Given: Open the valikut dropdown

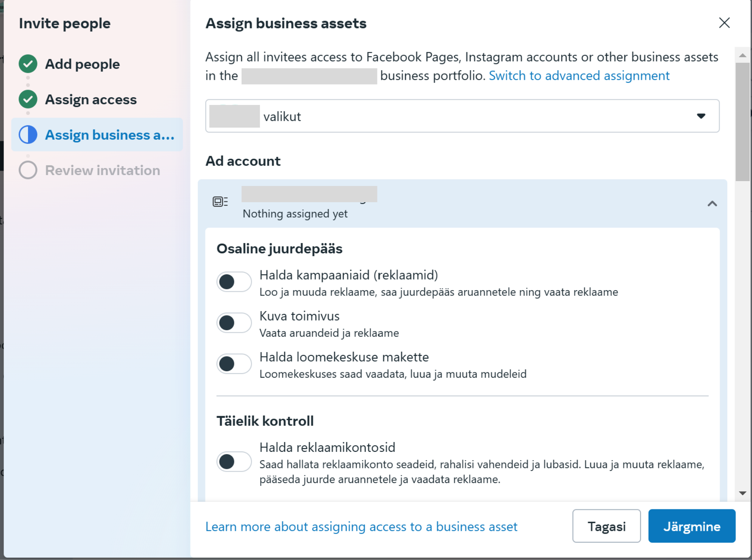Looking at the screenshot, I should point(462,116).
